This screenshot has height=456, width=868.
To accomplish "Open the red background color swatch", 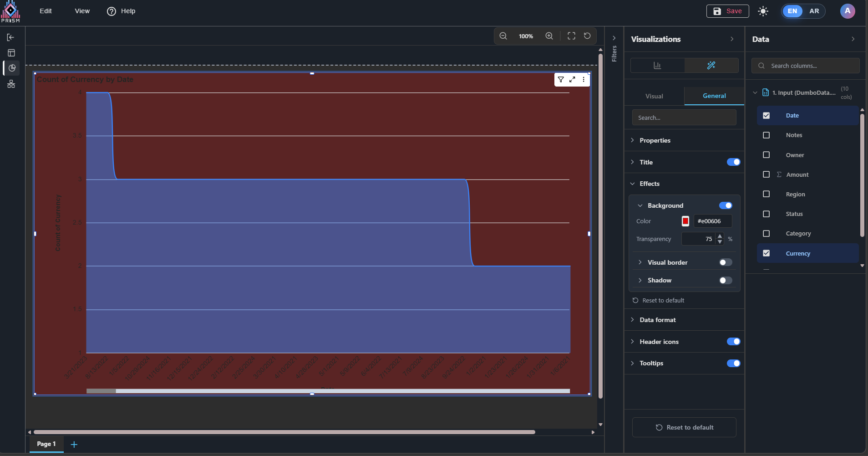I will (x=685, y=221).
